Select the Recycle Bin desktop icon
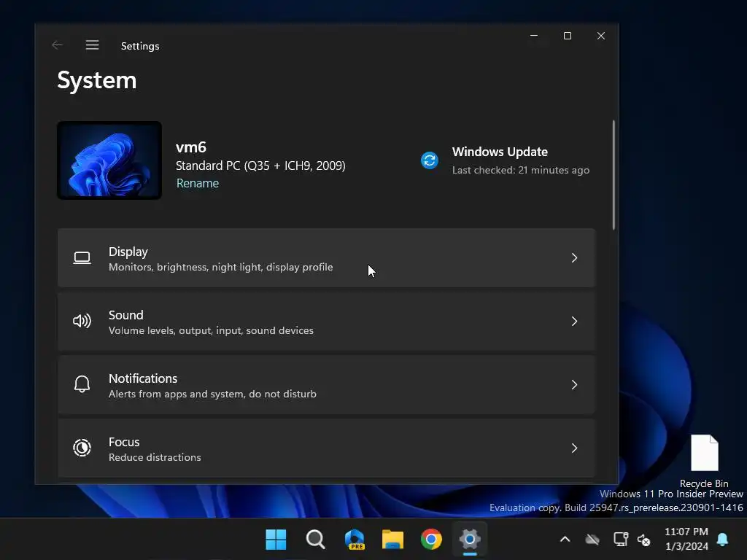 (704, 461)
